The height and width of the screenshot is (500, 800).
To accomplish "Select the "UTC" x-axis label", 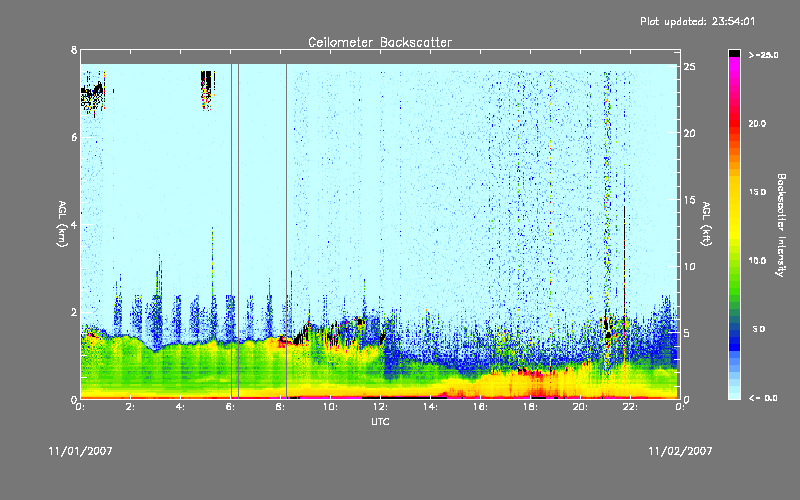I will (x=380, y=421).
